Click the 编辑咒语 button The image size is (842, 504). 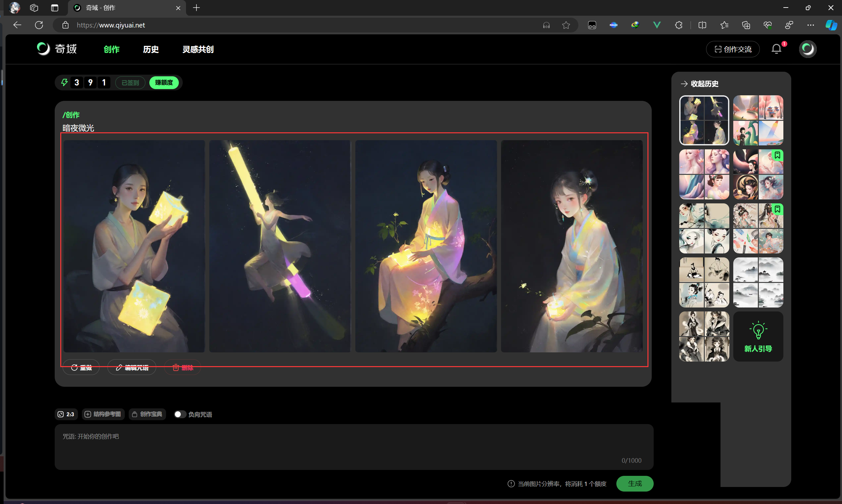point(132,367)
